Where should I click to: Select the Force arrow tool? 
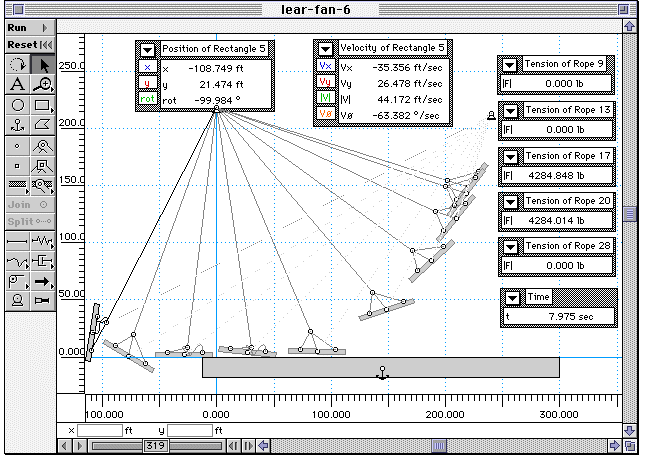[x=43, y=281]
